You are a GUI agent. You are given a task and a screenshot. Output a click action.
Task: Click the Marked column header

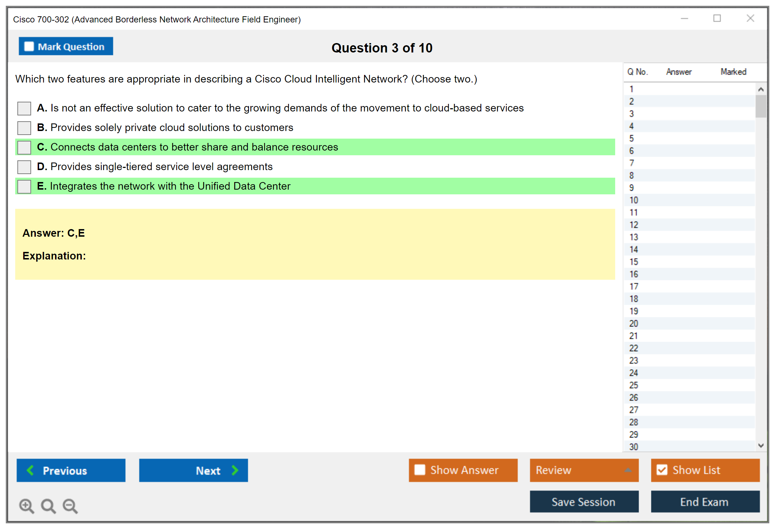[733, 72]
